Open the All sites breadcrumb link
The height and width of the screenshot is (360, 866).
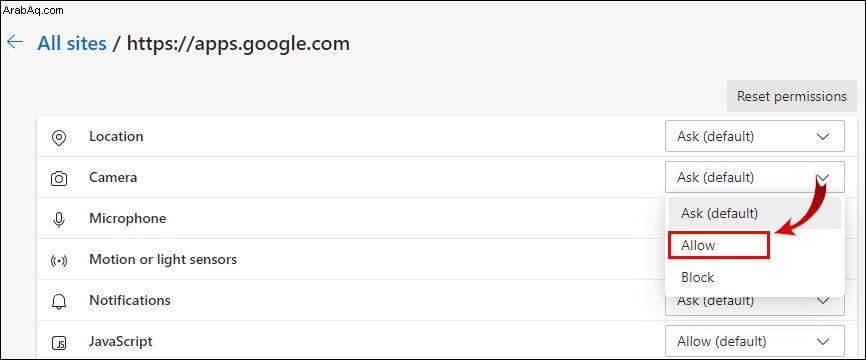[x=72, y=43]
